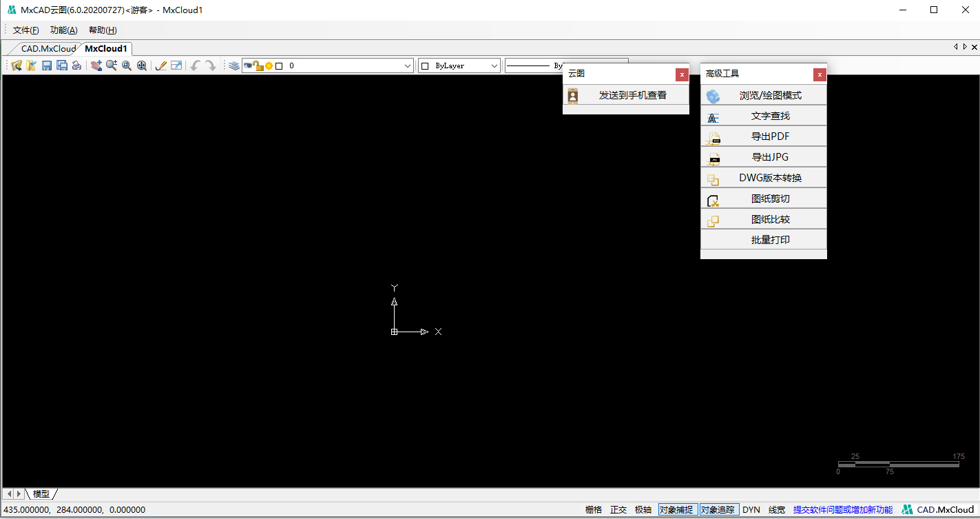Click 导出JPG button
Image resolution: width=980 pixels, height=519 pixels.
tap(764, 158)
